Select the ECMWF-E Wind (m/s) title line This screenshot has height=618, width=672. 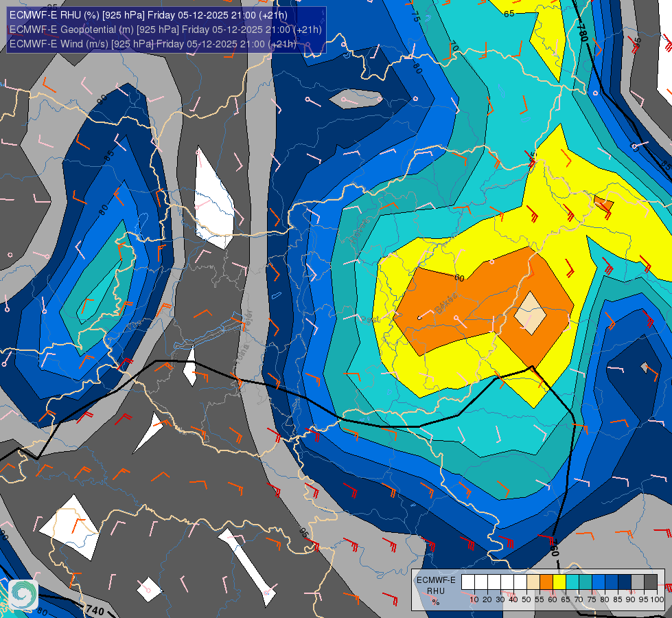(x=152, y=44)
